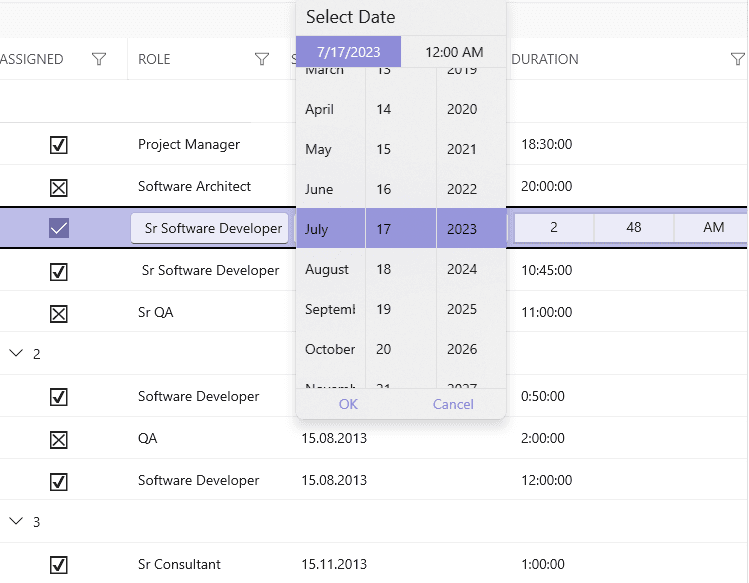Switch to 12:00 AM time tab

click(454, 52)
